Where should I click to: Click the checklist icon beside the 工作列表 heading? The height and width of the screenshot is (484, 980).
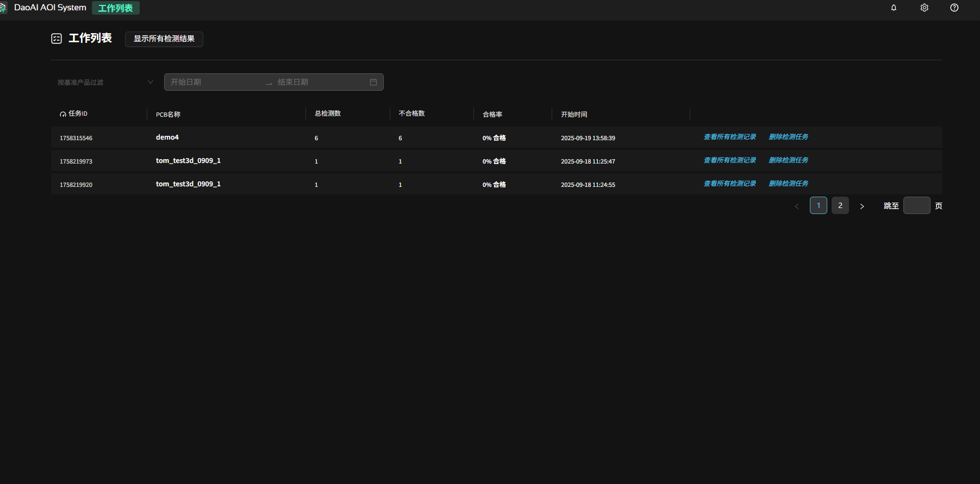(57, 39)
